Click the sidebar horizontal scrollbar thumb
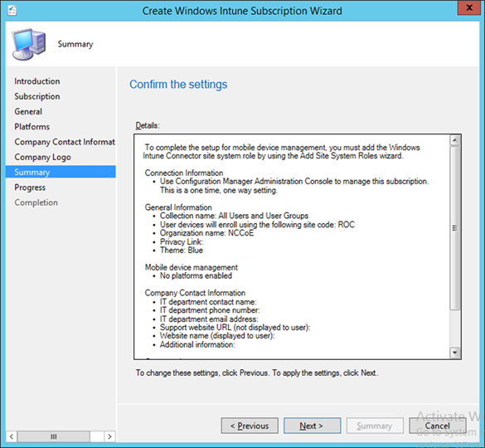Image resolution: width=485 pixels, height=448 pixels. (x=54, y=436)
